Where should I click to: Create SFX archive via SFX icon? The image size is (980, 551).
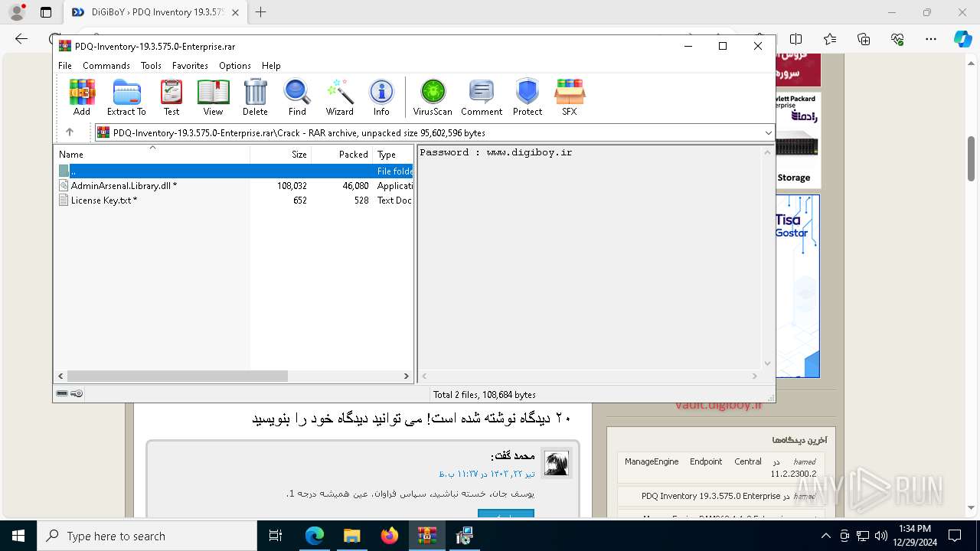570,97
